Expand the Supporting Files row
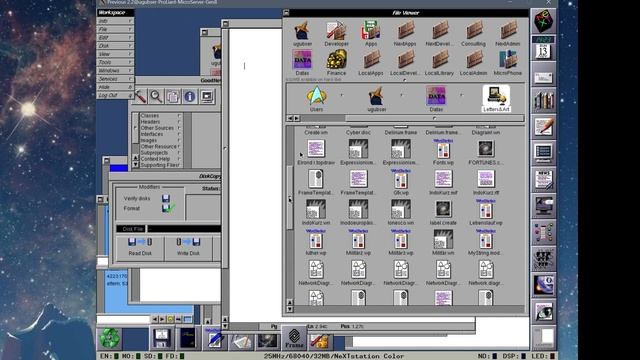 click(160, 165)
